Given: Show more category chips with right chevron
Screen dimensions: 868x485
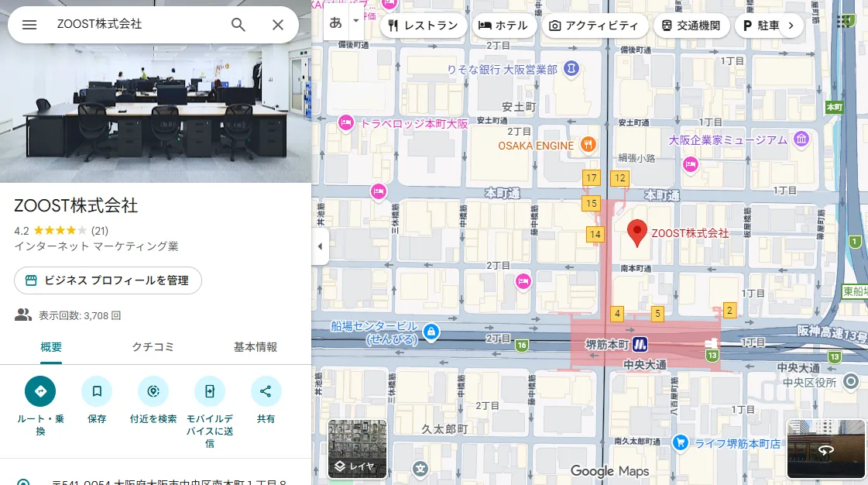Looking at the screenshot, I should [x=791, y=26].
